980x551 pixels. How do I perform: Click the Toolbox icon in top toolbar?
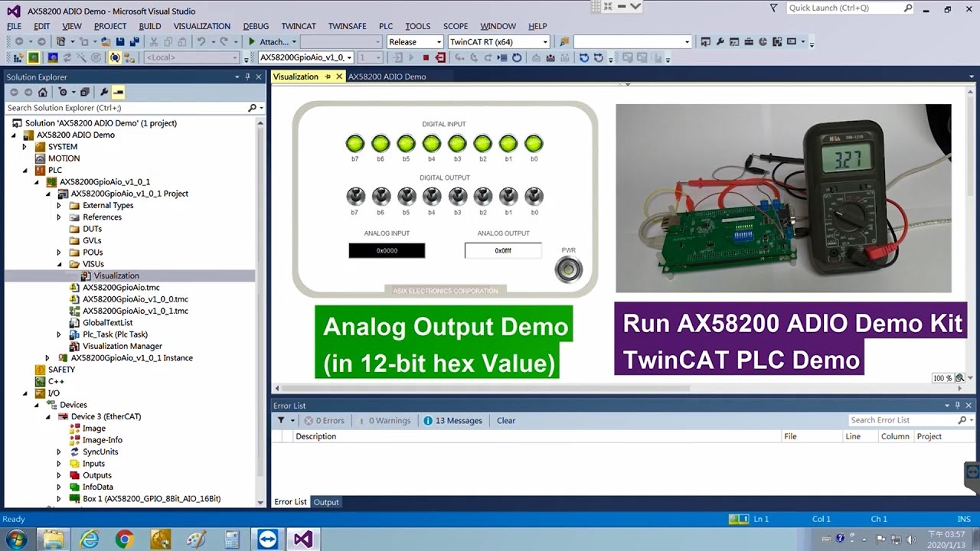click(749, 41)
